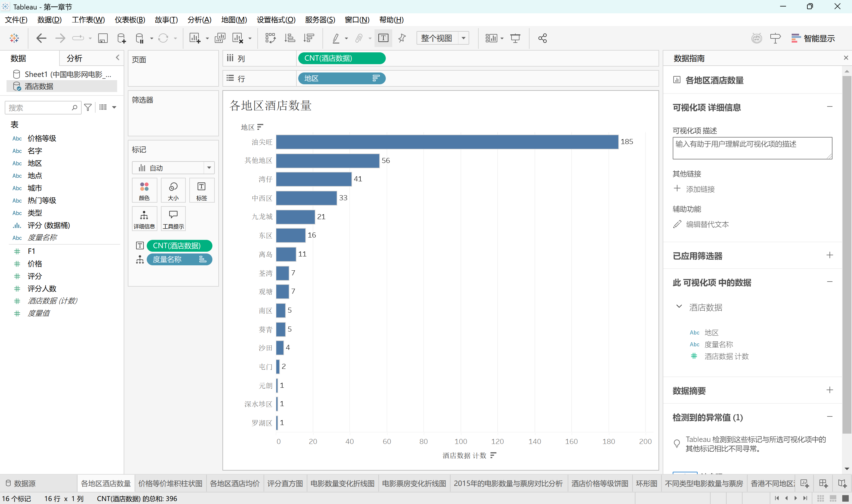The width and height of the screenshot is (852, 504).
Task: Click the Share workbook icon
Action: 542,38
